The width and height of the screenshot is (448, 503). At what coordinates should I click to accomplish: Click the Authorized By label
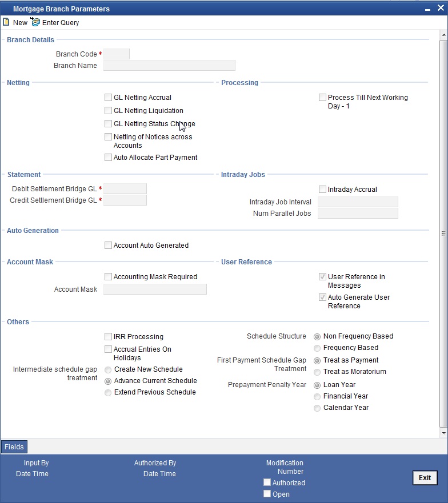(x=155, y=463)
